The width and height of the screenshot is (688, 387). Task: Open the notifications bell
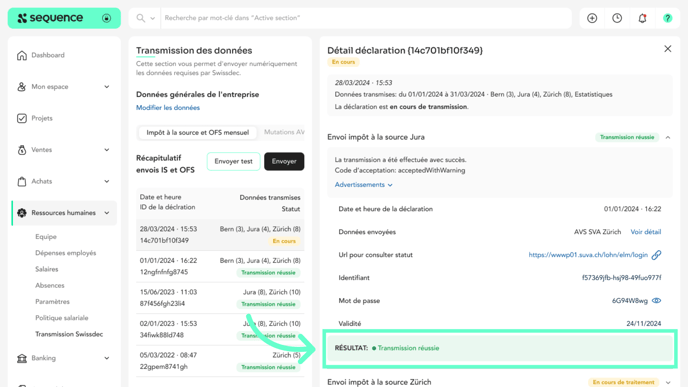pos(642,18)
